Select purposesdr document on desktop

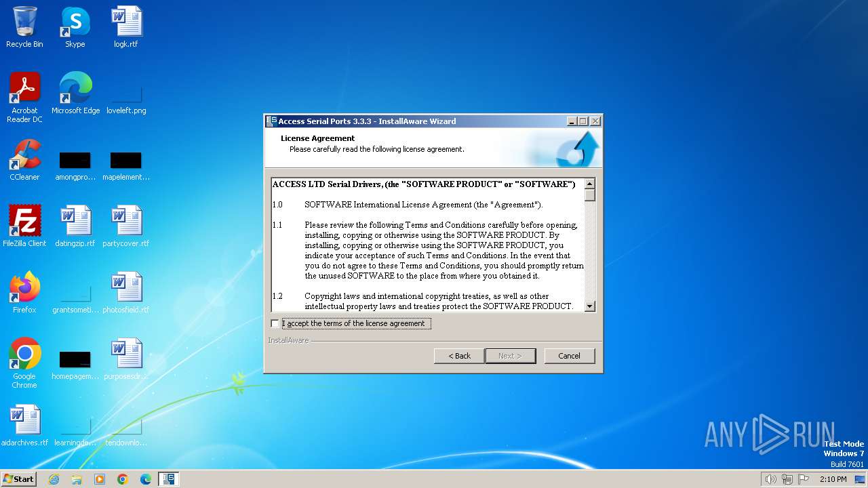coord(126,360)
